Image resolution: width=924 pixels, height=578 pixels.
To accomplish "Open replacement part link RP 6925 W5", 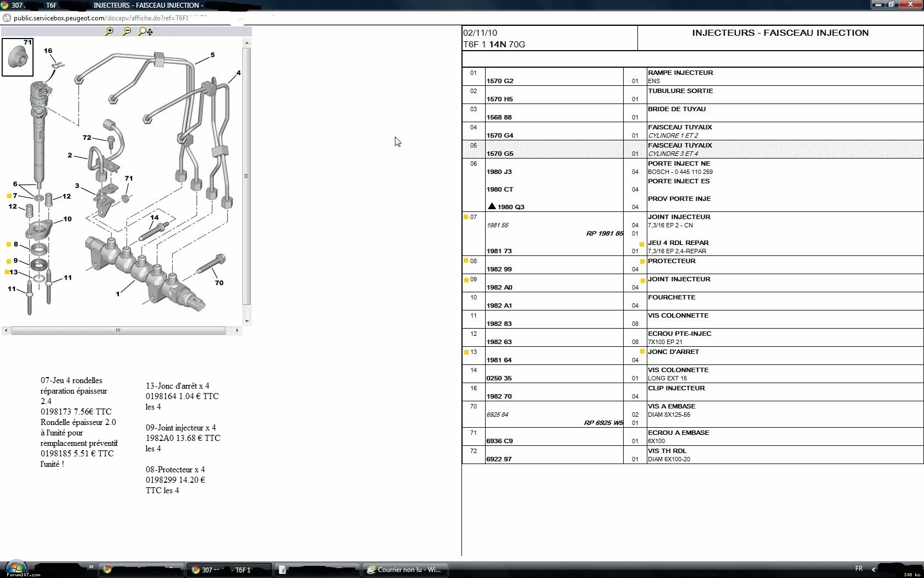I will click(x=603, y=423).
